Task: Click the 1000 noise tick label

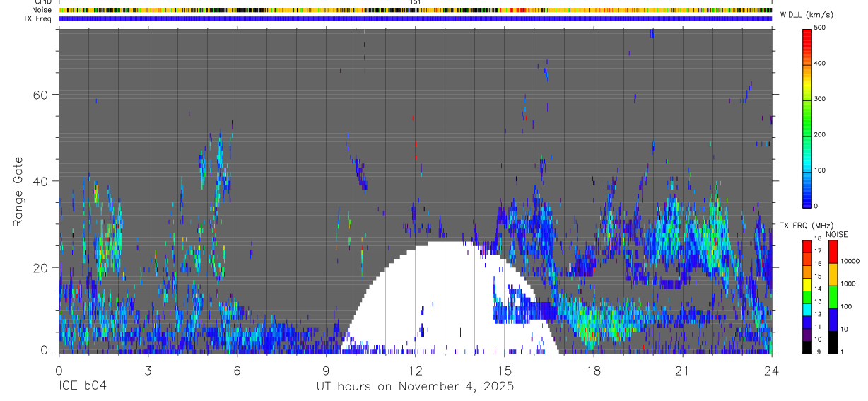Action: coord(848,284)
